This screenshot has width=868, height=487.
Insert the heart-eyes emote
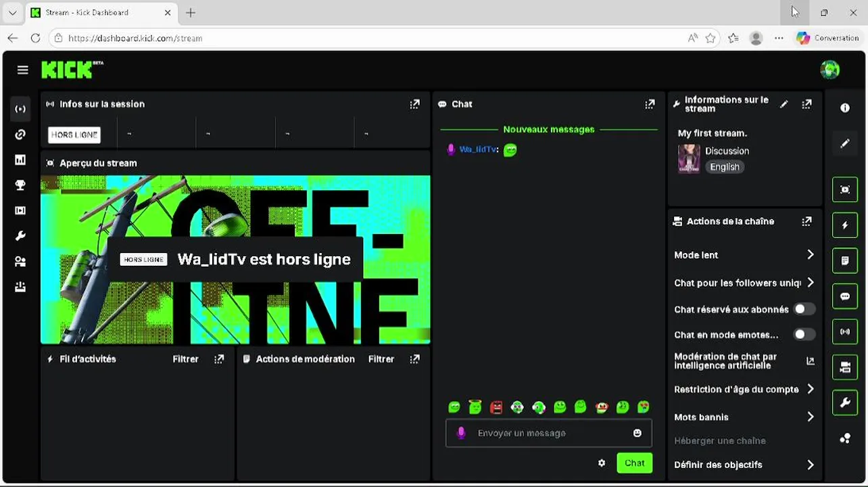click(644, 407)
